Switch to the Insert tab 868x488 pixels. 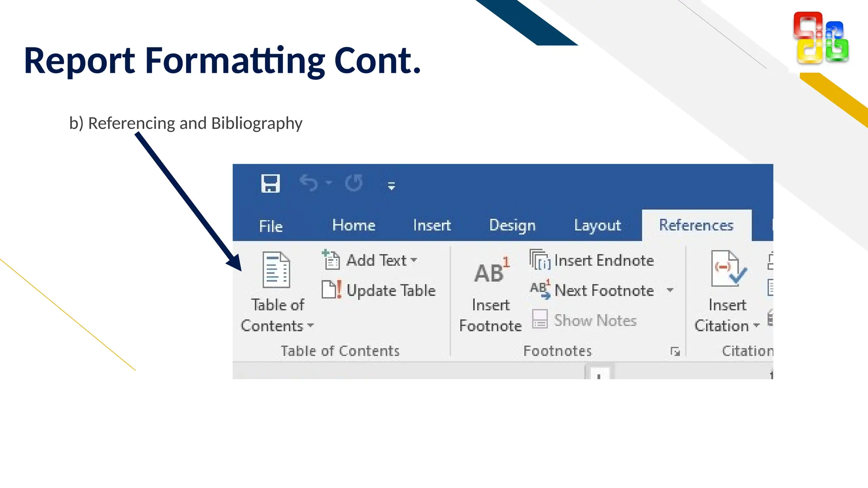[x=432, y=225]
